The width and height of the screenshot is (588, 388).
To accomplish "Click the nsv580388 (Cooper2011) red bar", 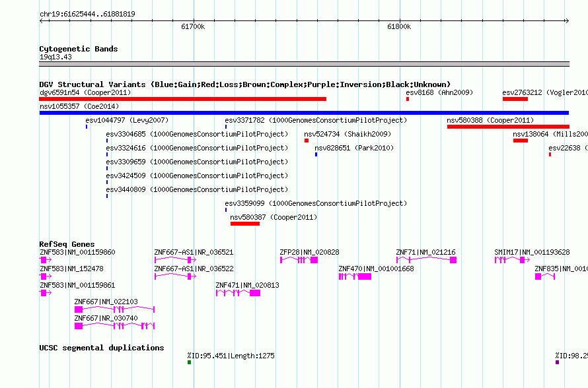I will [x=508, y=127].
